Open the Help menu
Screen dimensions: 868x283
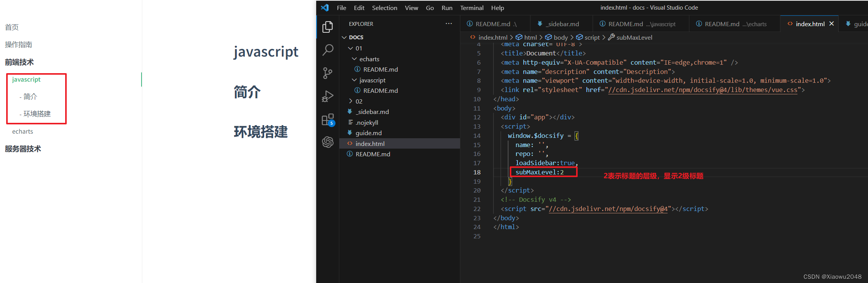pos(497,8)
